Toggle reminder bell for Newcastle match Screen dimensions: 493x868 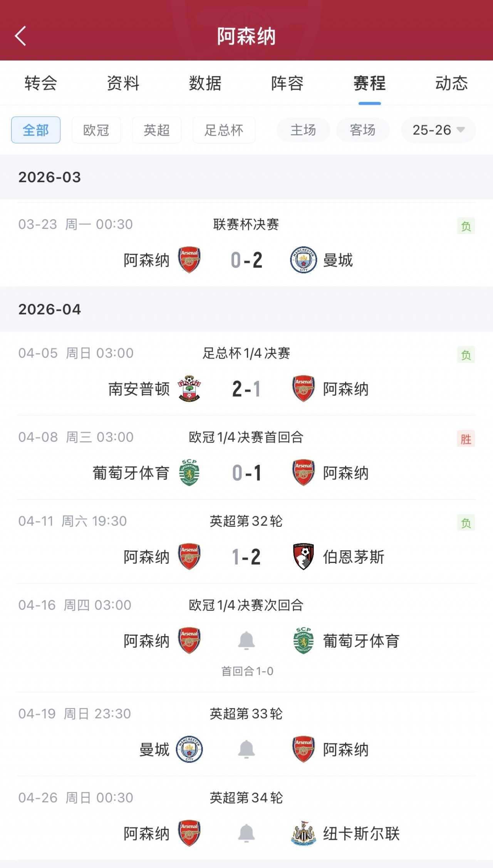tap(246, 833)
